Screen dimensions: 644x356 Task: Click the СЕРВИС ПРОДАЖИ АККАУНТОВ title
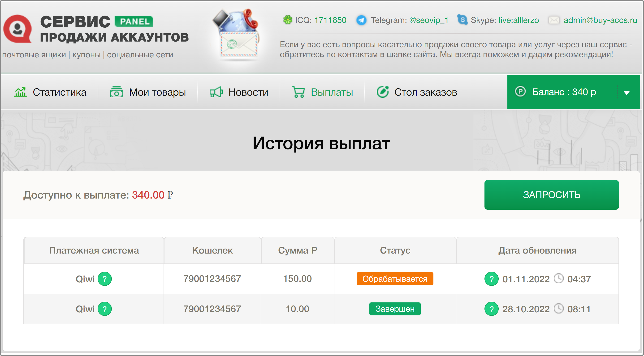[x=114, y=29]
